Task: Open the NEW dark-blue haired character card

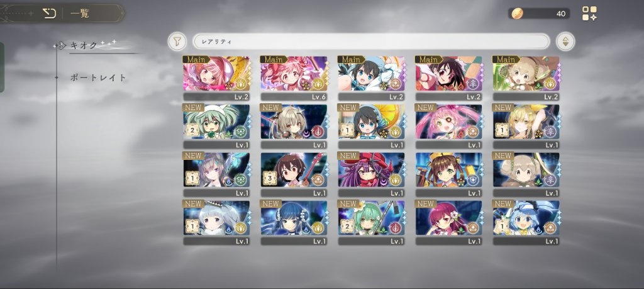Action: (294, 223)
